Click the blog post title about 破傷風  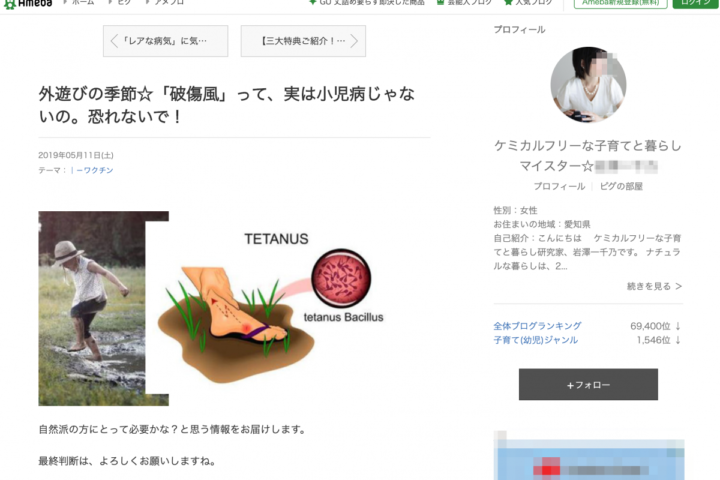click(x=226, y=105)
